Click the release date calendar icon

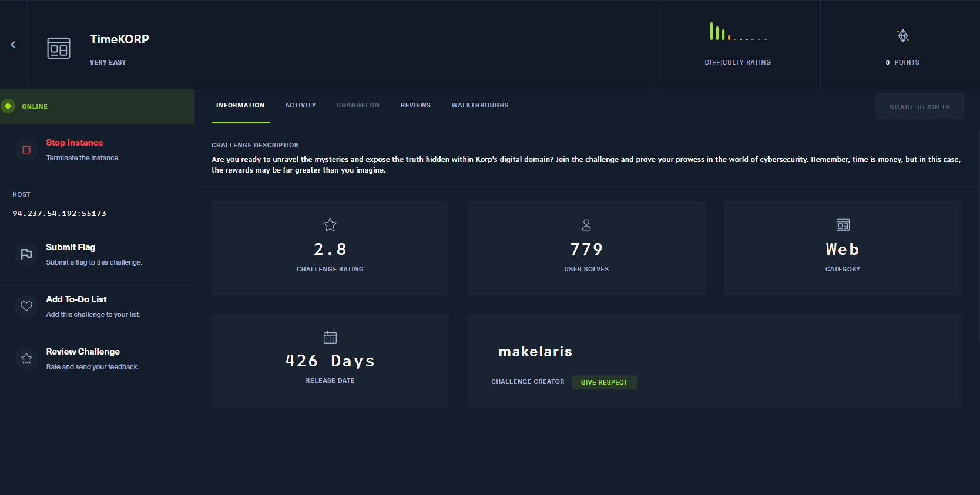tap(330, 337)
